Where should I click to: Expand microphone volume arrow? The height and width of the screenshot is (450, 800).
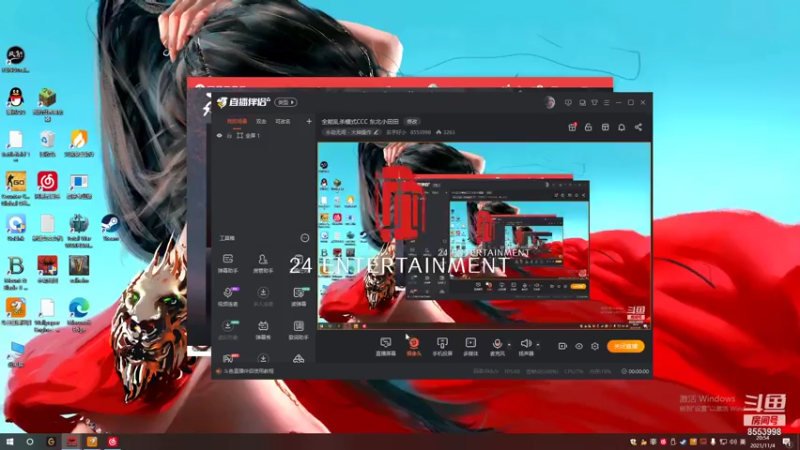pos(509,345)
